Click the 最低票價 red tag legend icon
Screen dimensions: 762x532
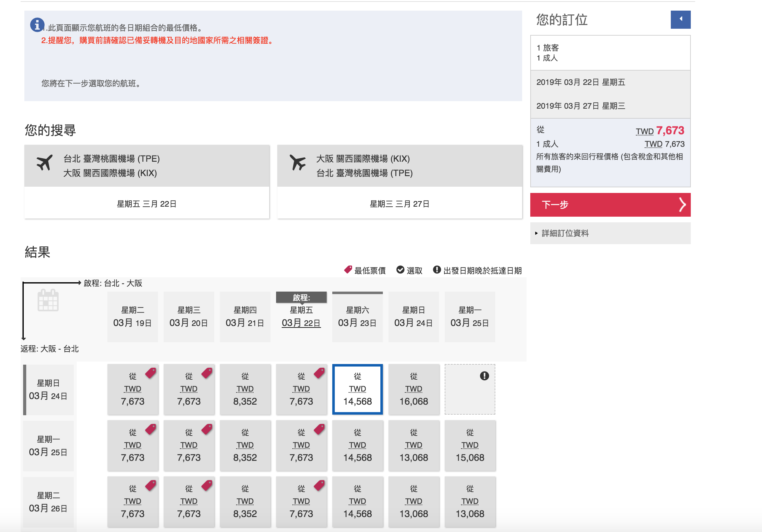[348, 269]
